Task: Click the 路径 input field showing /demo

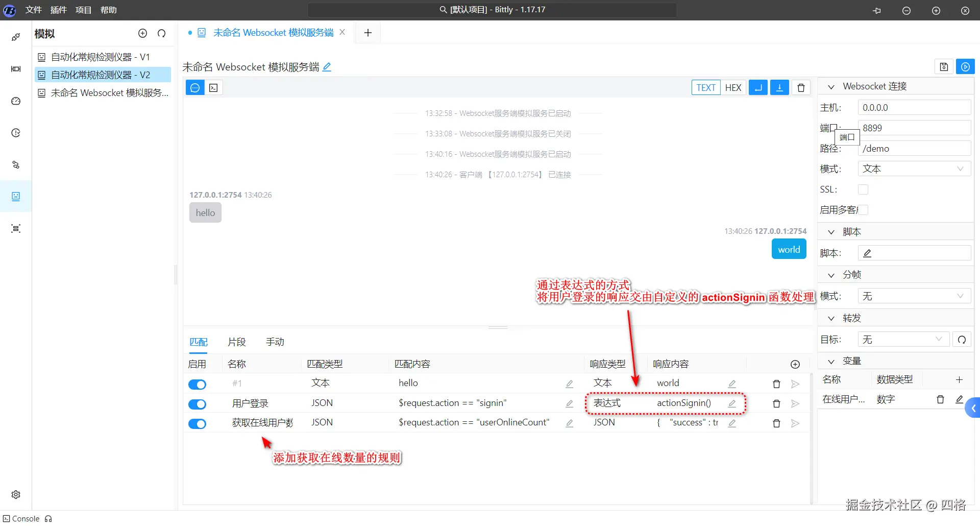Action: pyautogui.click(x=914, y=149)
